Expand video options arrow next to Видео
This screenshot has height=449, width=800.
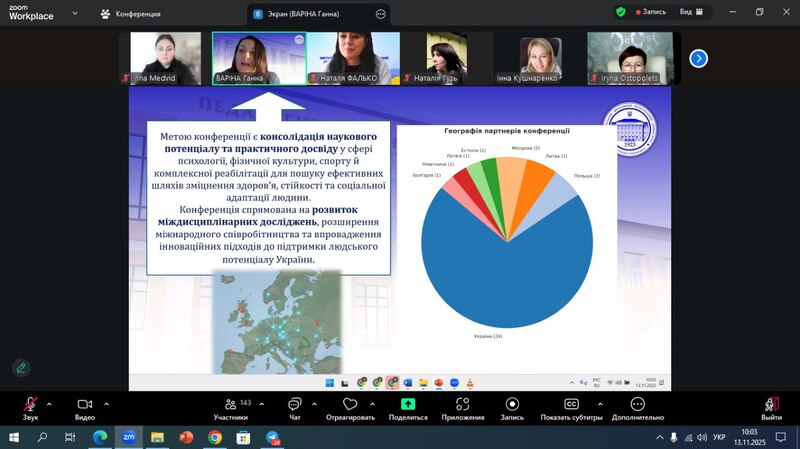[x=106, y=404]
